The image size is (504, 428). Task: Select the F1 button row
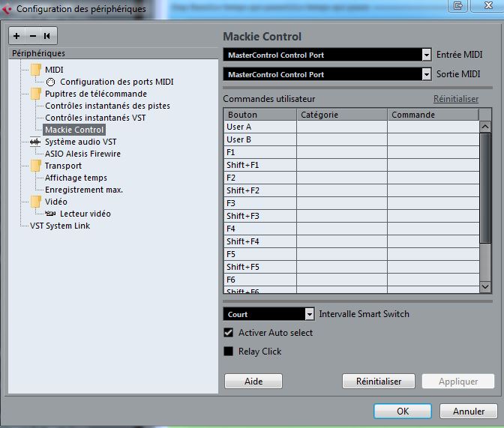pos(351,152)
